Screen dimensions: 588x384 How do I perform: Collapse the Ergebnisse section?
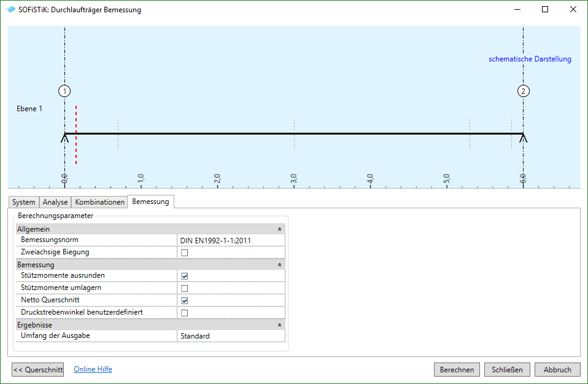click(280, 324)
